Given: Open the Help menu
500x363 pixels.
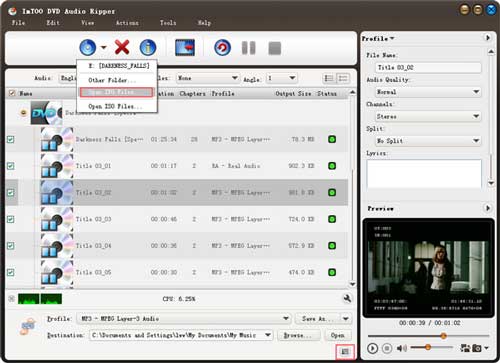Looking at the screenshot, I should click(x=204, y=23).
